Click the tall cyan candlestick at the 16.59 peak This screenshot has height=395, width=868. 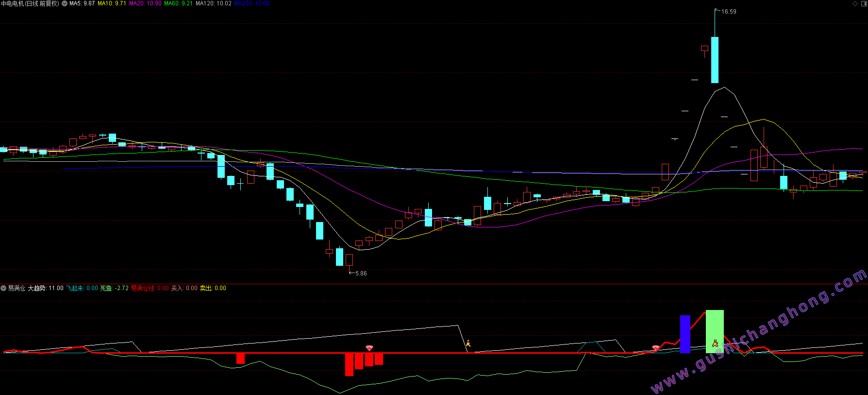click(x=715, y=59)
